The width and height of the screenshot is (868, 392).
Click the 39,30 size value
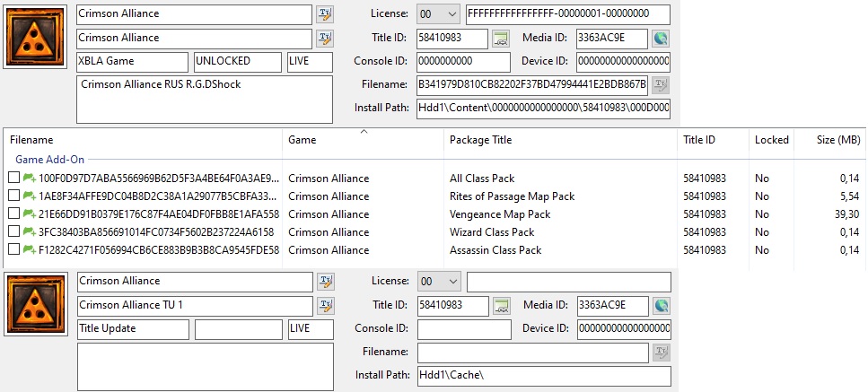[x=847, y=214]
